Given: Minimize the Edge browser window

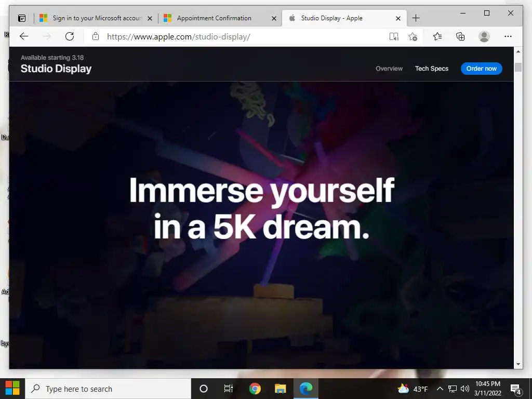Looking at the screenshot, I should [463, 13].
